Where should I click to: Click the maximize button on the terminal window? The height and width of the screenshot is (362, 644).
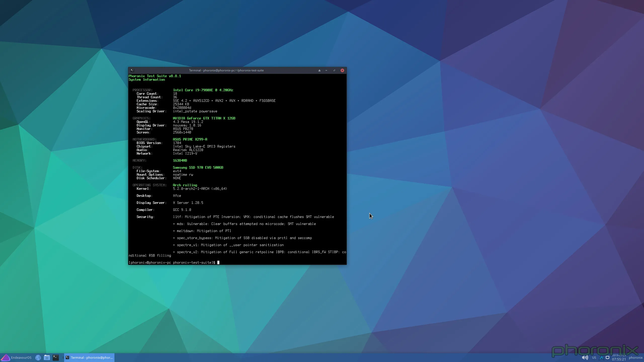(334, 70)
